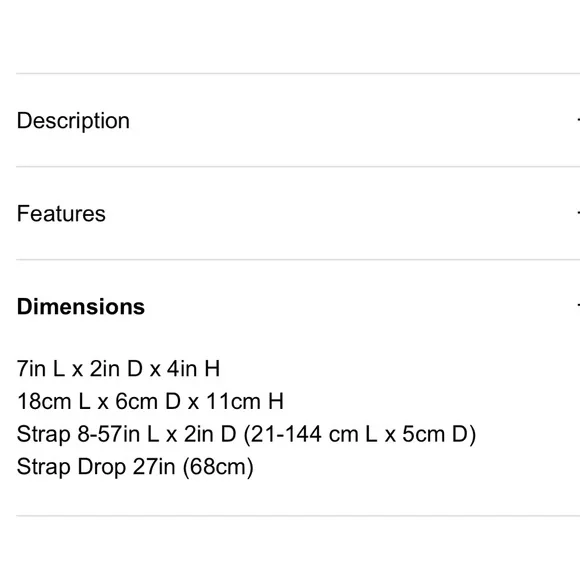Select the Description heading text
580x580 pixels.
[73, 121]
